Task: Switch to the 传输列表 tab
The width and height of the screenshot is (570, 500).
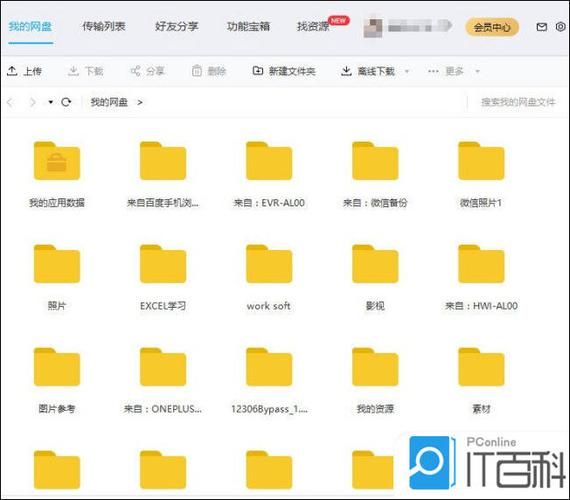Action: tap(104, 26)
